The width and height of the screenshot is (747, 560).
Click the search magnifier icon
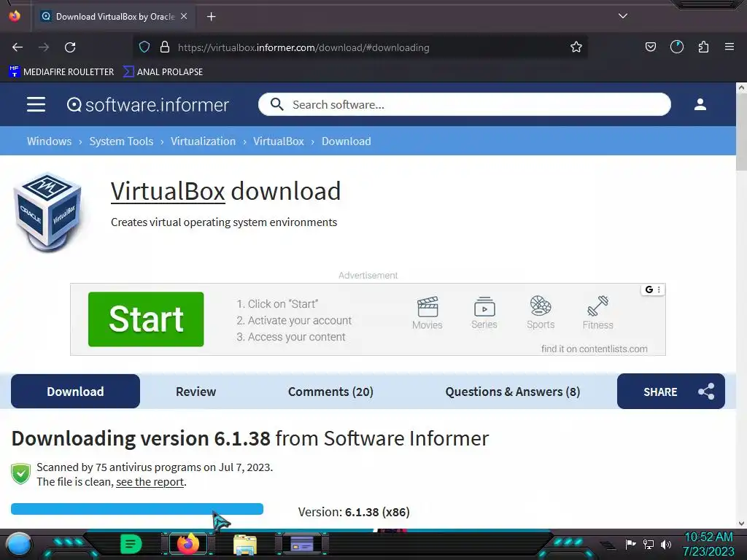tap(276, 104)
